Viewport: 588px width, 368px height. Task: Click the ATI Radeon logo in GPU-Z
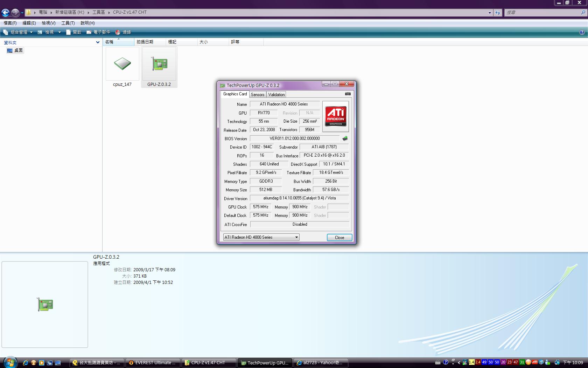[x=335, y=116]
